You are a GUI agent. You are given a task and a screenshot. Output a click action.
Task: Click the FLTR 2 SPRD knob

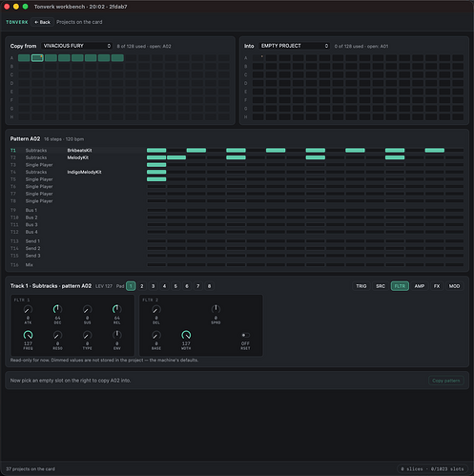tap(216, 309)
